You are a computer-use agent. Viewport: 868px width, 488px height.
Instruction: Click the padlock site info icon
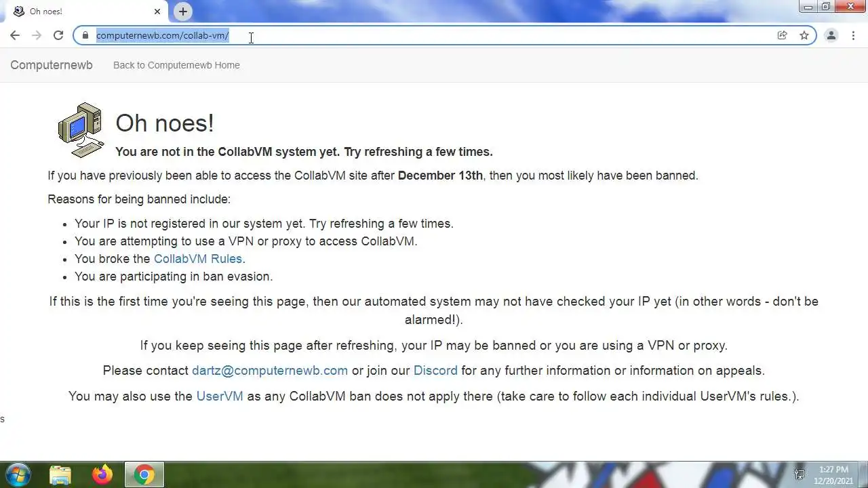tap(85, 35)
